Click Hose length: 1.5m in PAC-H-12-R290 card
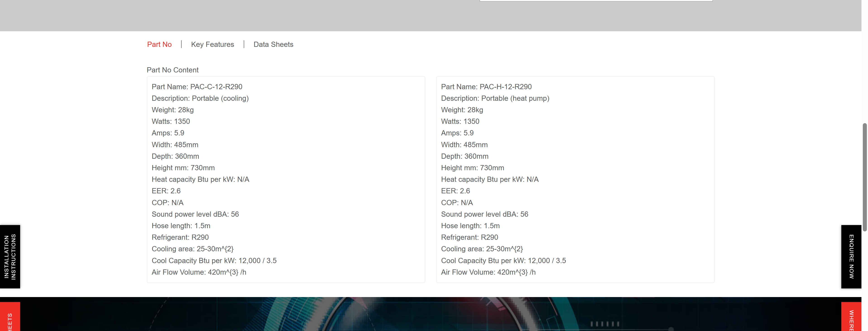This screenshot has height=331, width=868. (470, 226)
